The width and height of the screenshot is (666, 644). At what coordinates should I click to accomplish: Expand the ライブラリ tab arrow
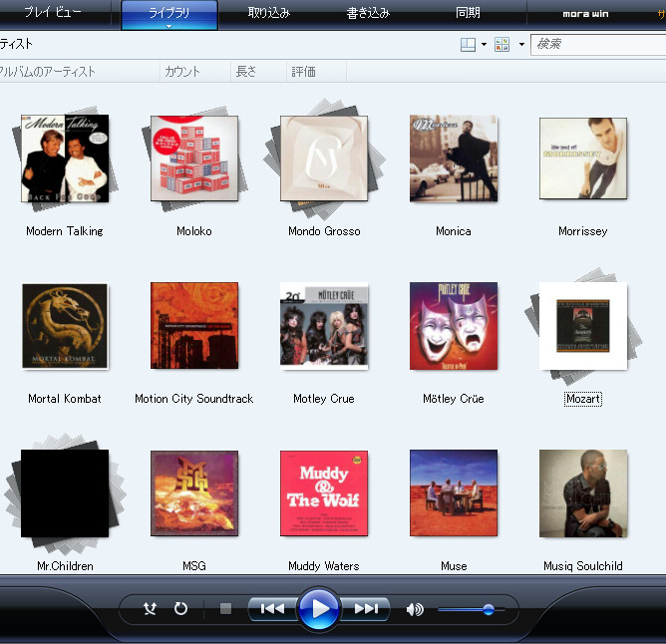coord(169,26)
